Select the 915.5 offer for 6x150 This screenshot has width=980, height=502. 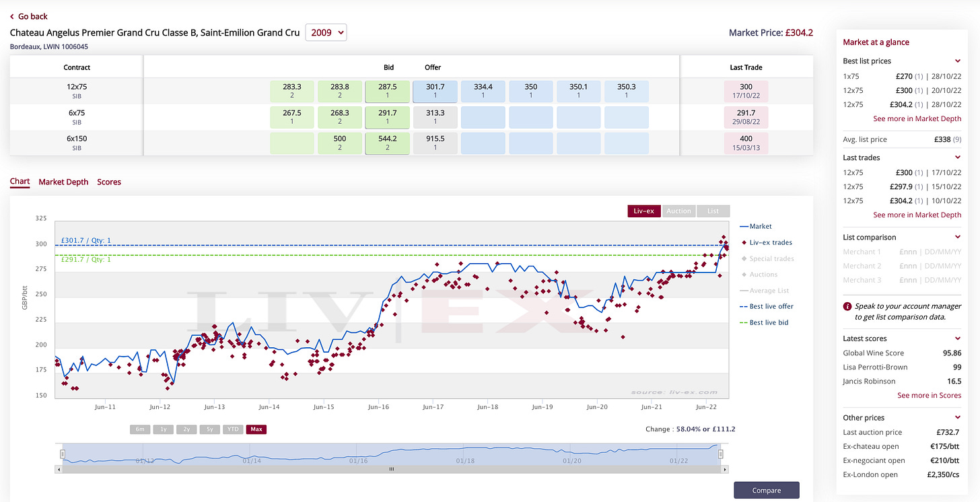coord(435,143)
